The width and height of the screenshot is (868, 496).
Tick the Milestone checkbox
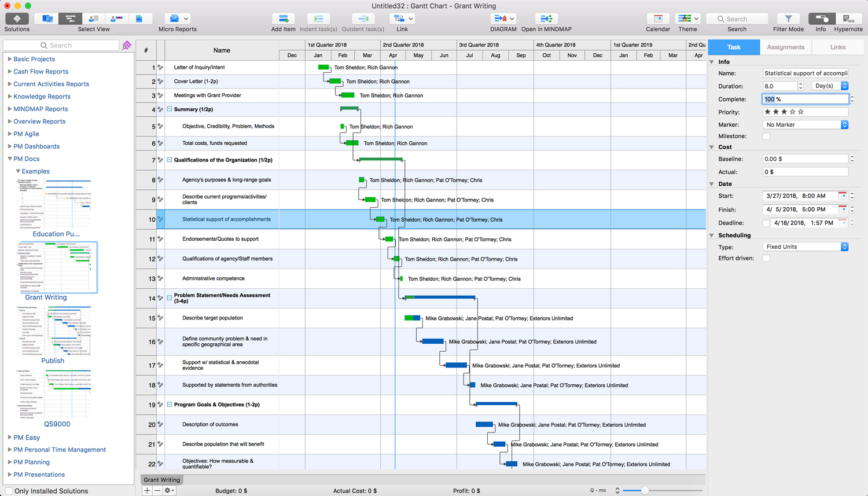(766, 136)
